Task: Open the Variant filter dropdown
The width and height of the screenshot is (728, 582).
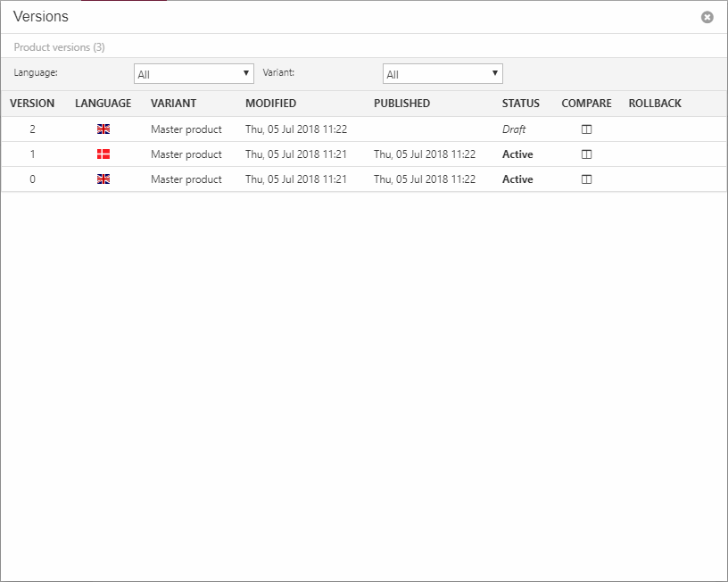Action: (x=443, y=74)
